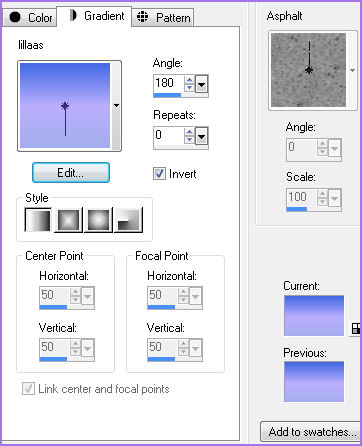
Task: Click the Current gradient swatch
Action: (x=314, y=316)
